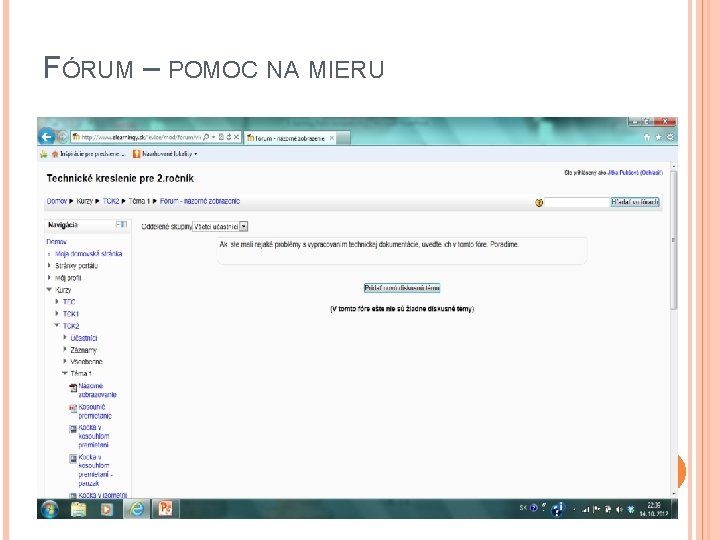Click the 'Všeobecne' tree item
The image size is (720, 540).
86,362
